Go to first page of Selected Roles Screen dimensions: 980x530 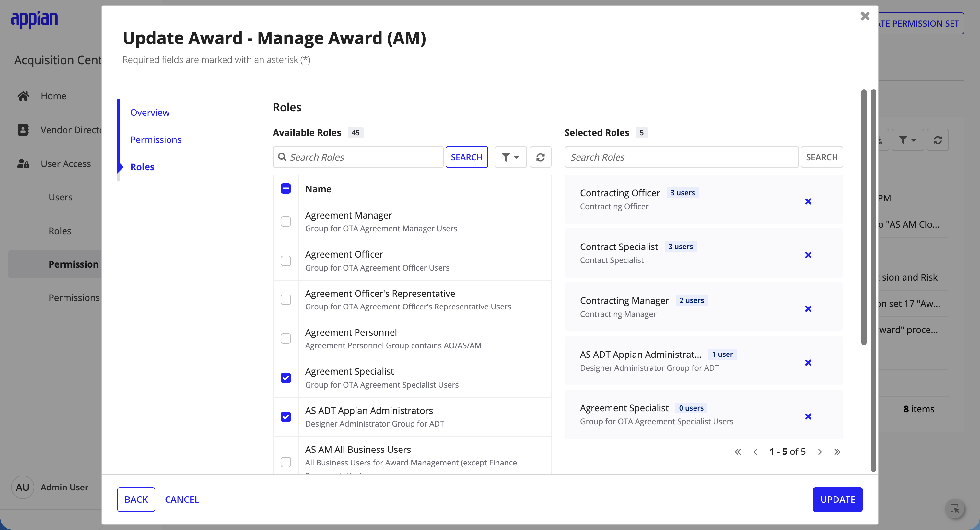coord(738,452)
